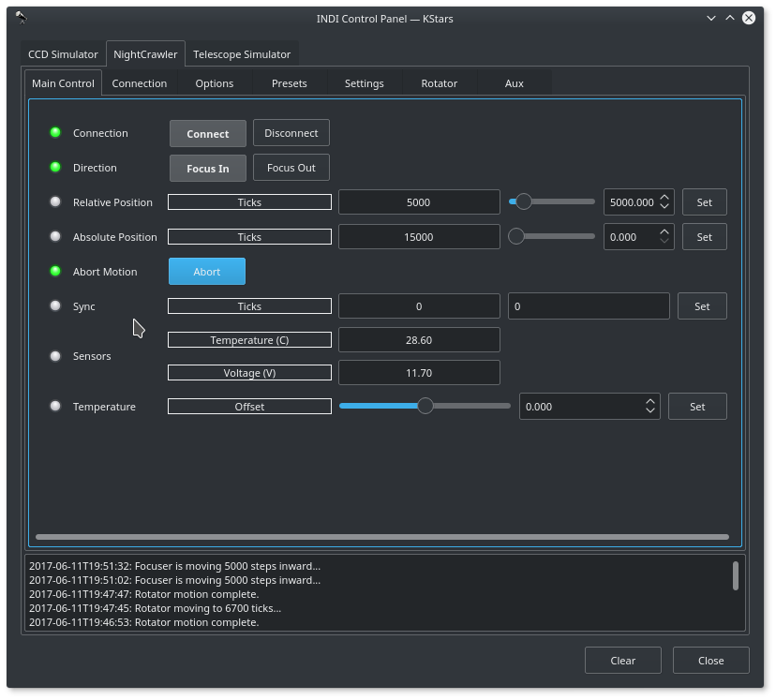776x700 pixels.
Task: Decrease Absolute Position spinbox value
Action: [664, 242]
